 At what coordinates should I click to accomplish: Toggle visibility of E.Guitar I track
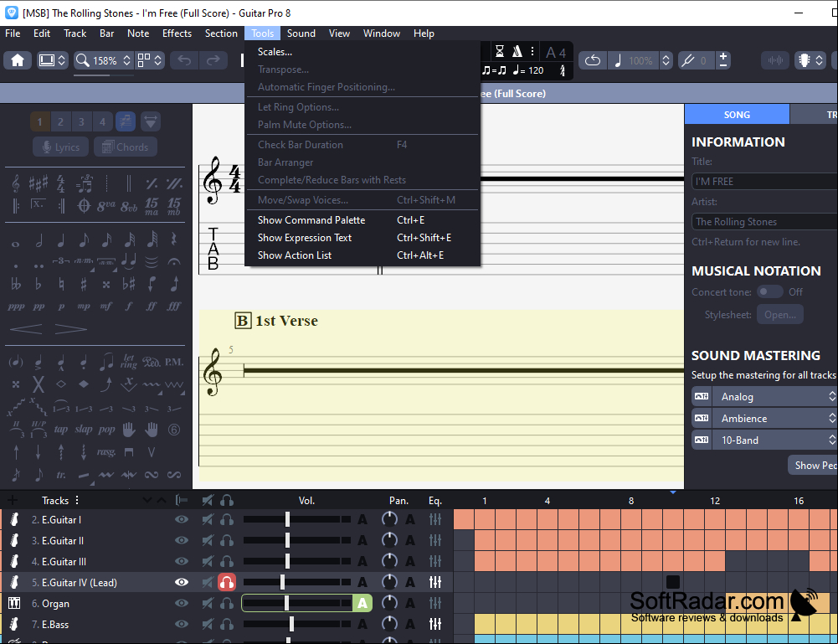182,519
